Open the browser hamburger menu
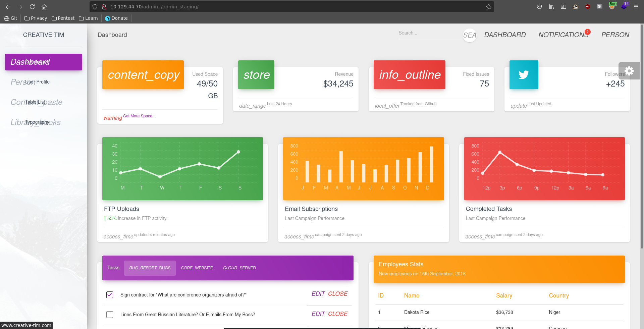 636,7
